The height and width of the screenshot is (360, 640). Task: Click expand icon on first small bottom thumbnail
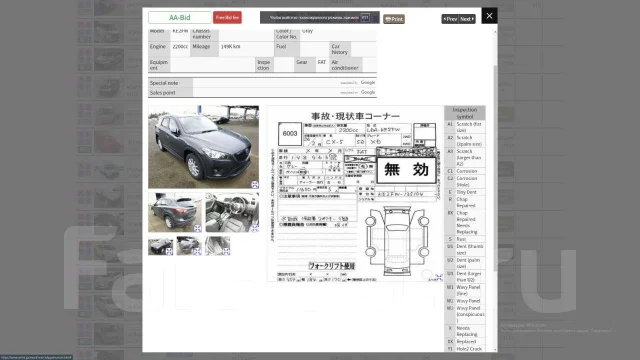tap(169, 252)
